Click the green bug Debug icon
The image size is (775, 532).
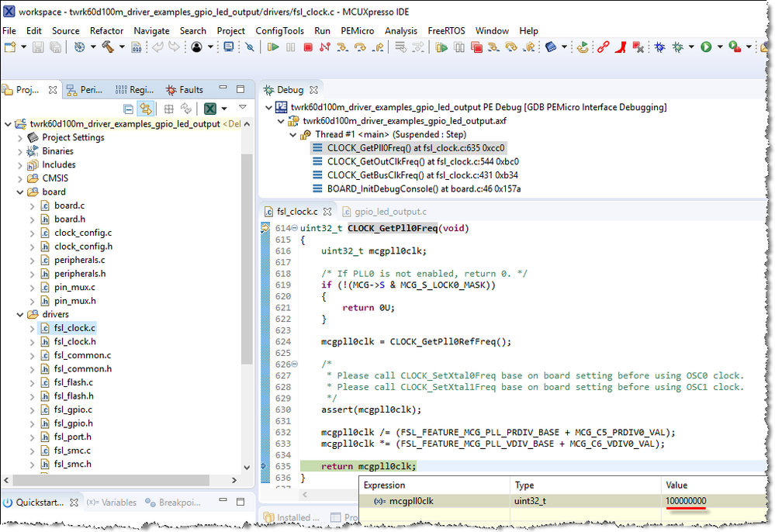coord(677,47)
